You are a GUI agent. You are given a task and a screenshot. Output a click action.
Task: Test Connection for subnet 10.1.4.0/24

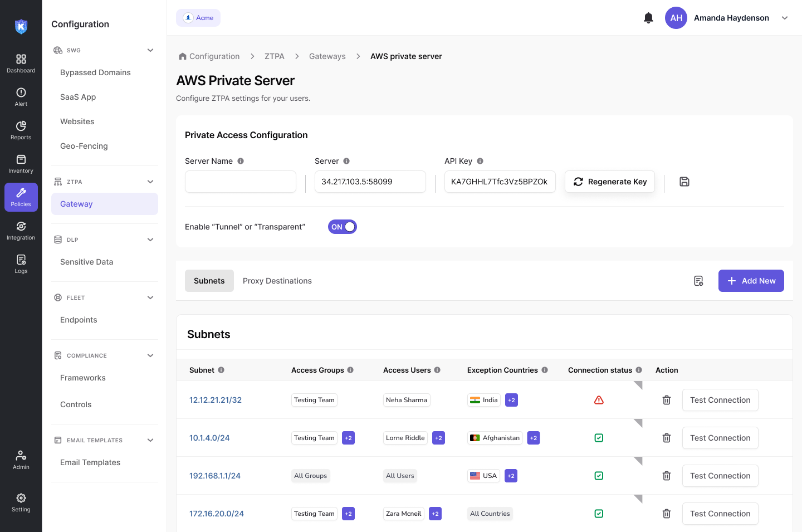720,438
